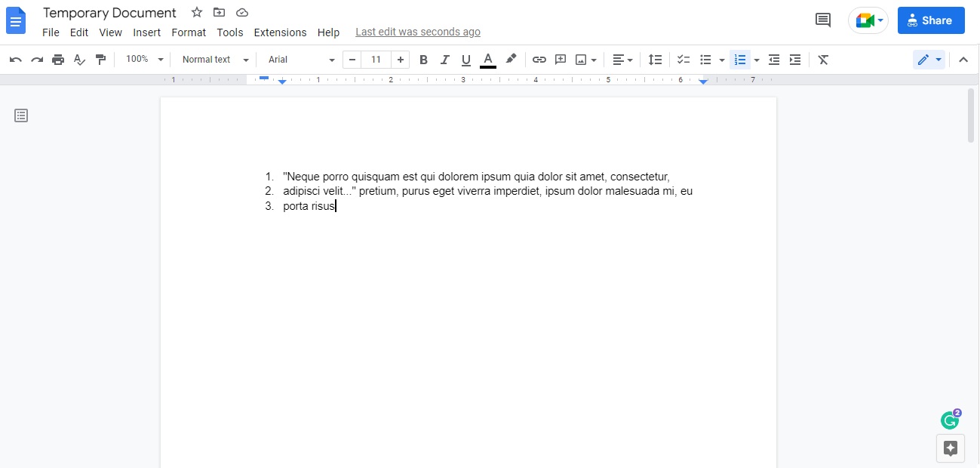980x468 pixels.
Task: Click the Insert link icon
Action: 539,60
